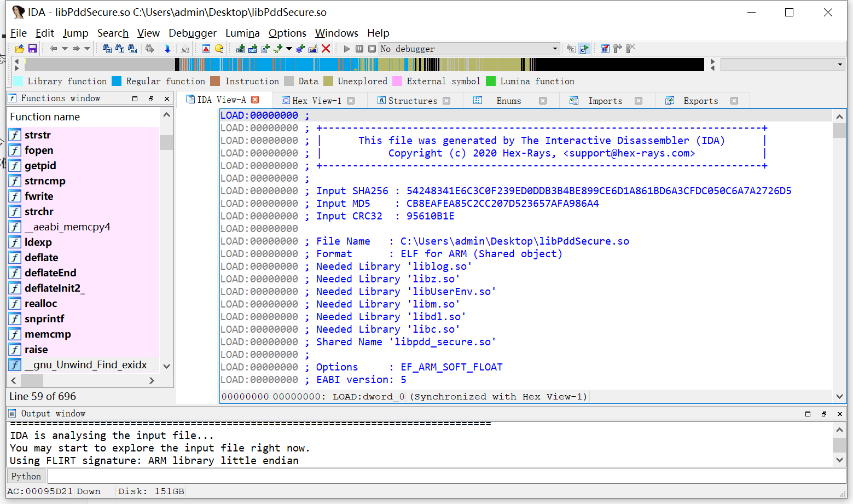
Task: Open the File menu
Action: point(19,33)
